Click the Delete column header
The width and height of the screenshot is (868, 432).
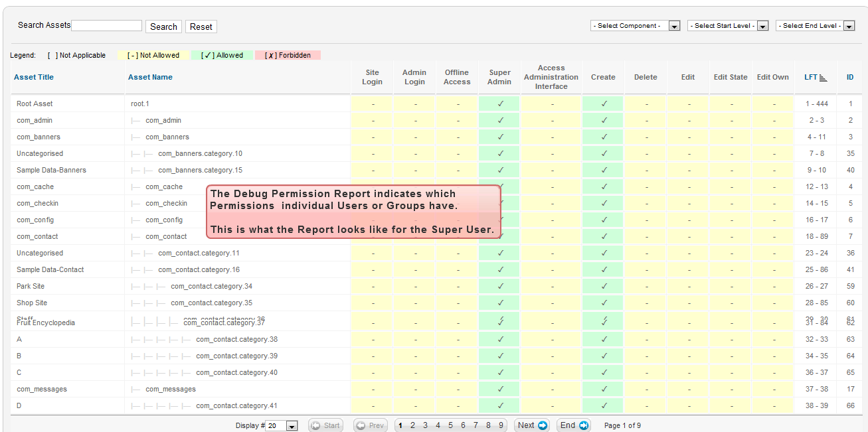(x=646, y=77)
